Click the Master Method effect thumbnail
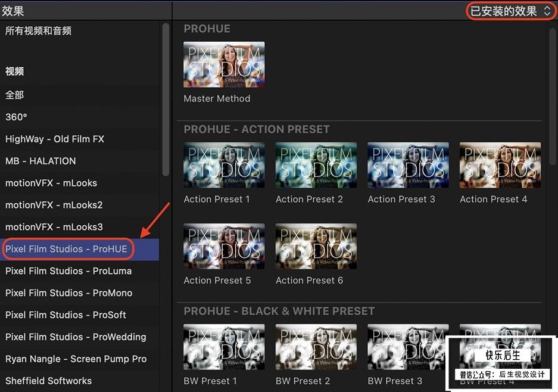 pos(224,65)
